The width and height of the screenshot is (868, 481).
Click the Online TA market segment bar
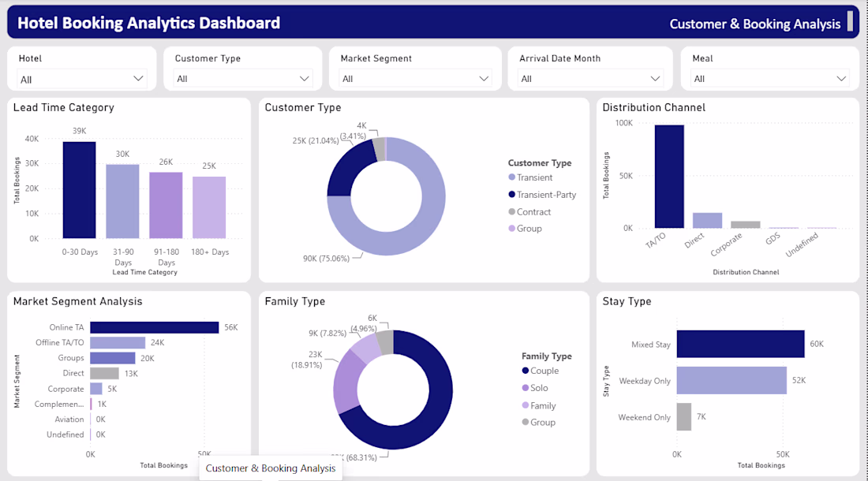(x=155, y=327)
